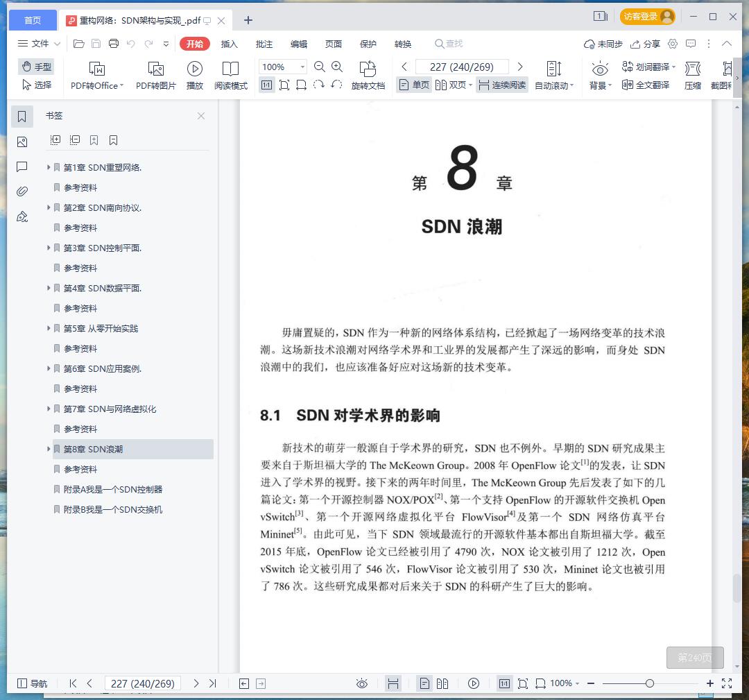Click the print icon
749x700 pixels.
point(114,44)
